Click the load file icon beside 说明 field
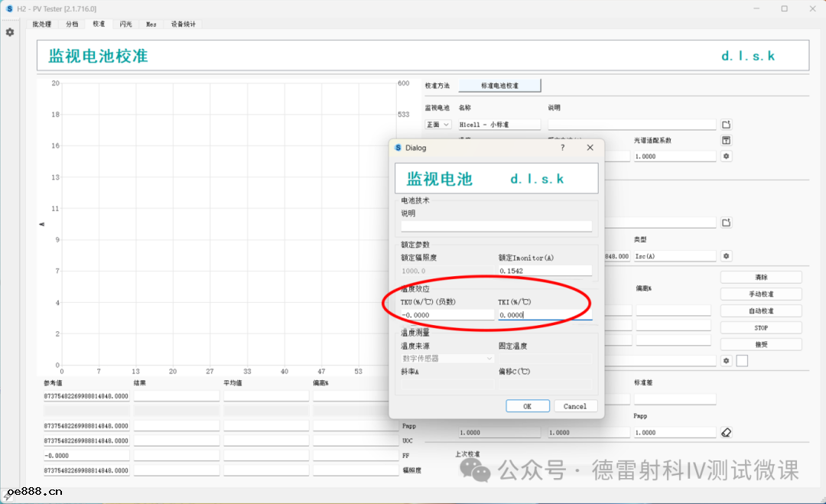The image size is (826, 504). click(727, 124)
